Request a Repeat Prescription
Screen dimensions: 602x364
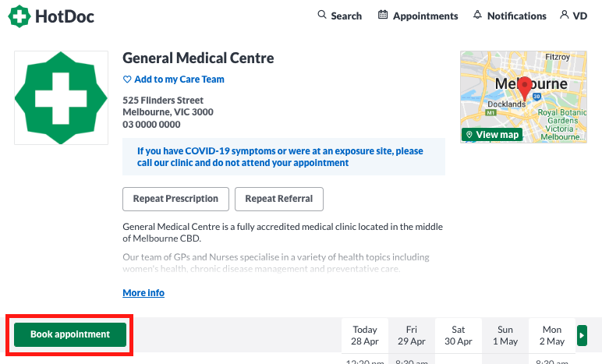(x=175, y=199)
